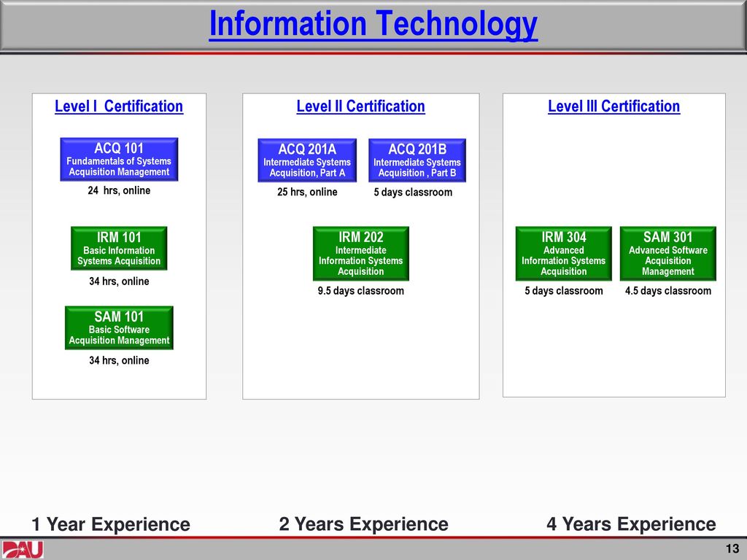Click the '1 Year Experience' label

(x=111, y=524)
